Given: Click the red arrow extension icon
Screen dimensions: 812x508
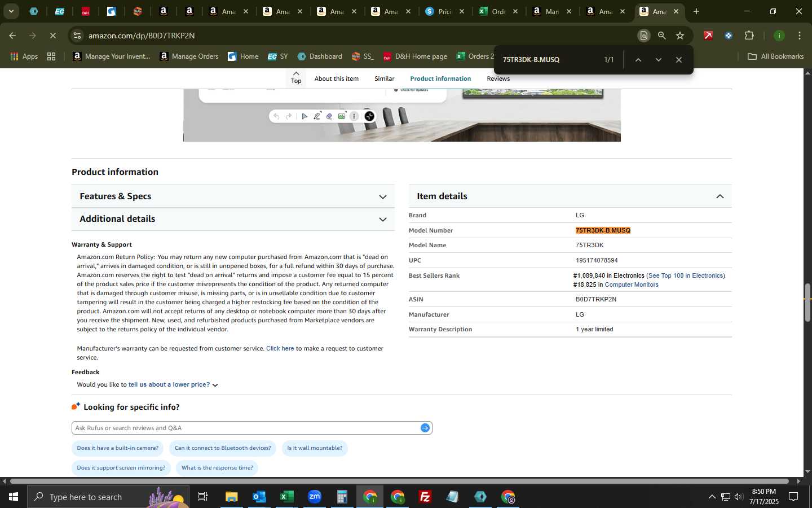Looking at the screenshot, I should [708, 36].
